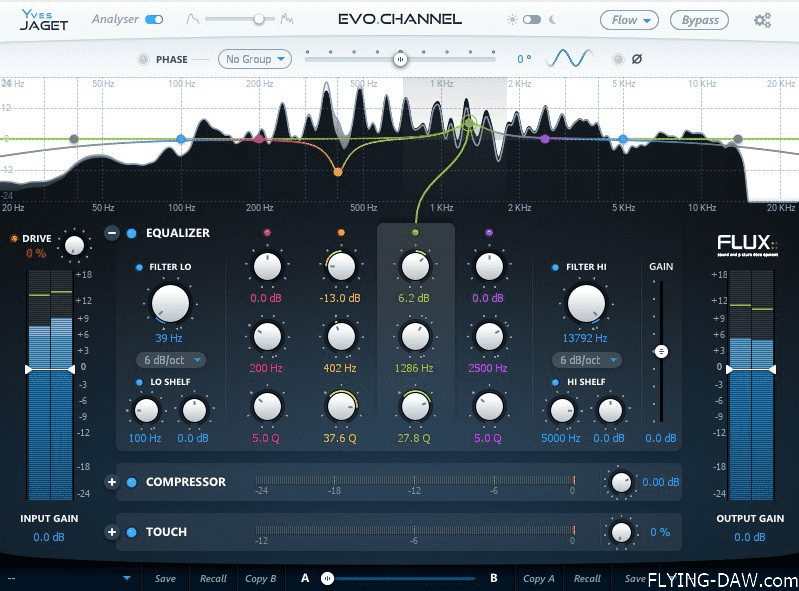This screenshot has width=799, height=591.
Task: Open Filter Hi 6 dB/oct slope dropdown
Action: (x=587, y=360)
